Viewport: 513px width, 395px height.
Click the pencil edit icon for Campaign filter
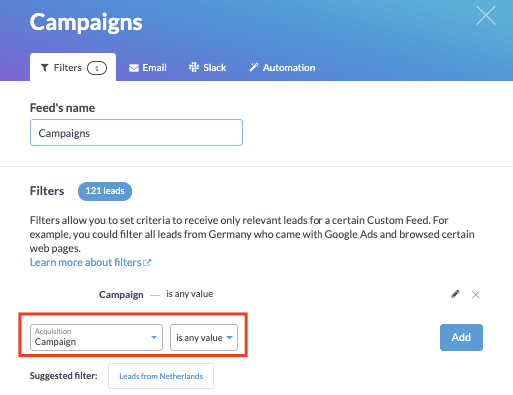[x=455, y=294]
